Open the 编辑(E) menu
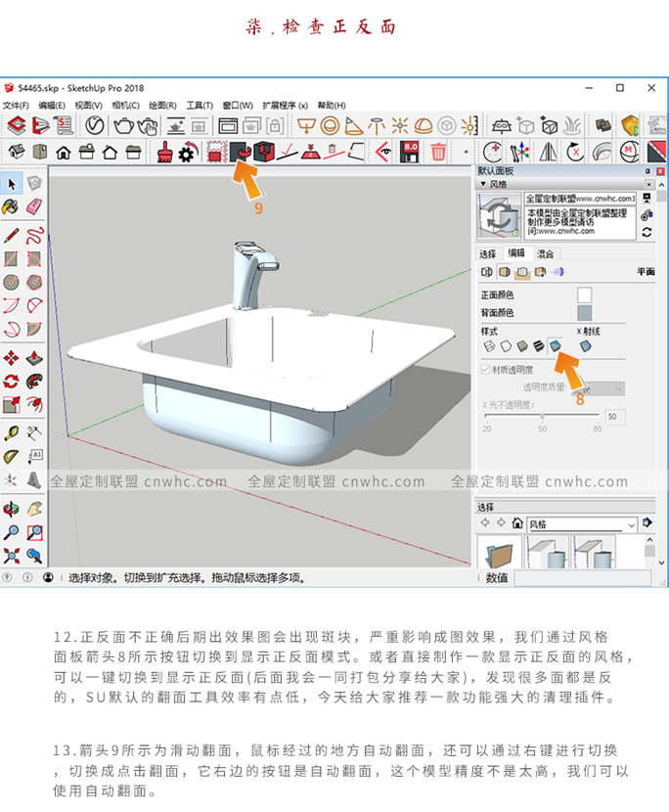The width and height of the screenshot is (669, 812). [52, 105]
